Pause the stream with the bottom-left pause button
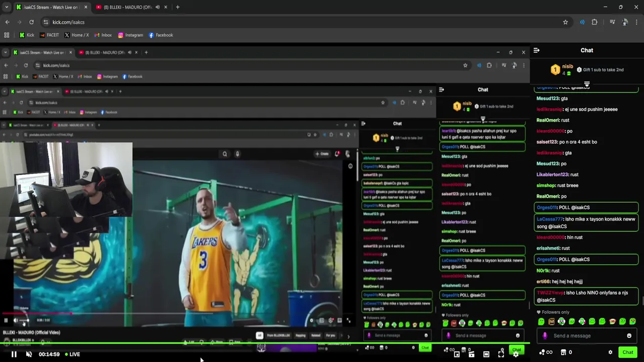The width and height of the screenshot is (644, 362). (x=14, y=354)
